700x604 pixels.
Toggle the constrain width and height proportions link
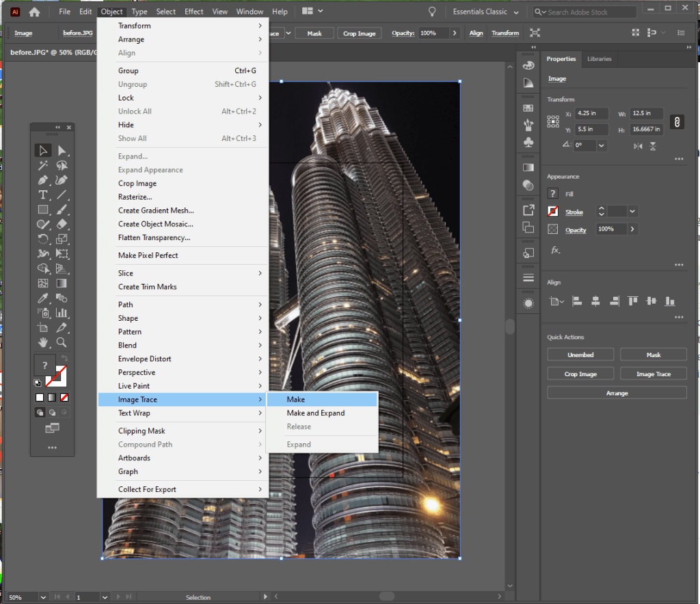(x=677, y=122)
